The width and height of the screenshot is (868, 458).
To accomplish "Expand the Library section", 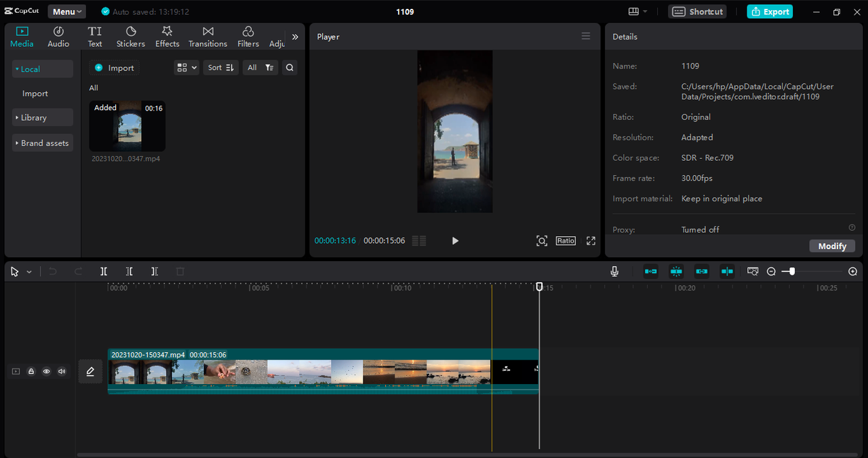I will (x=43, y=117).
